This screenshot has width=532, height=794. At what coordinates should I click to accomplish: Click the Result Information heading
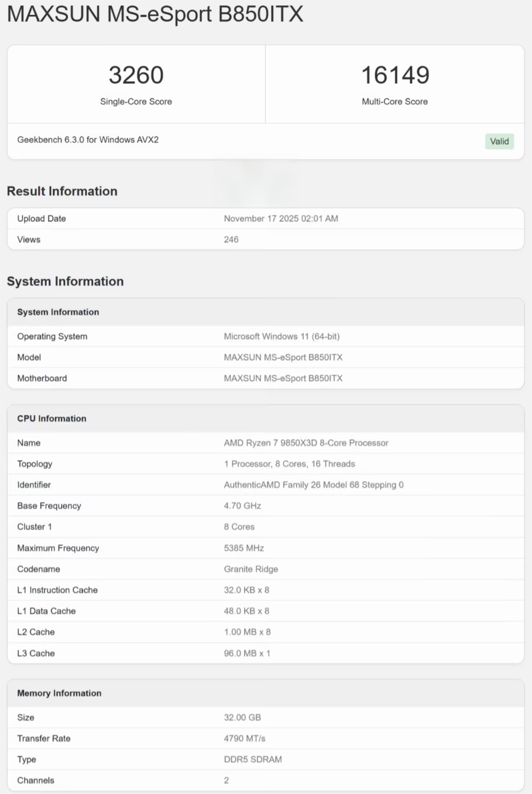(x=62, y=191)
